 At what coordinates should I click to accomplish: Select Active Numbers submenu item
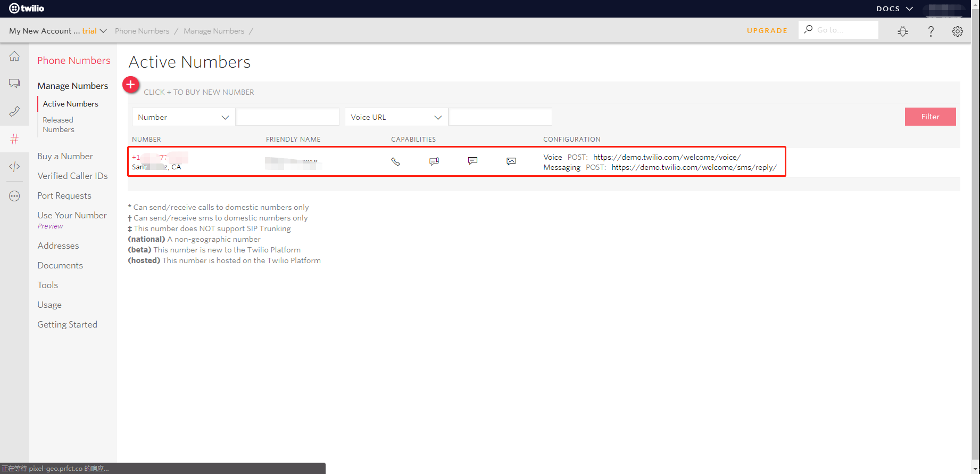point(71,104)
